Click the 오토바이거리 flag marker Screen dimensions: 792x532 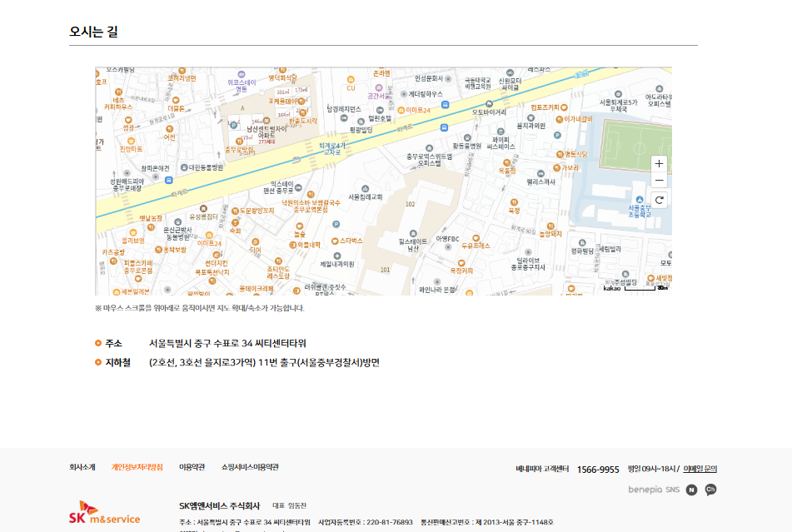coord(489,104)
